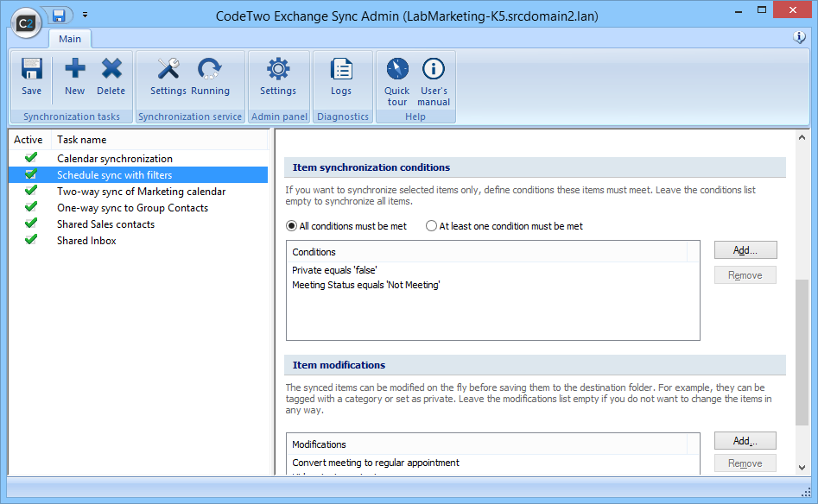Click the Modifications column header

pos(486,444)
